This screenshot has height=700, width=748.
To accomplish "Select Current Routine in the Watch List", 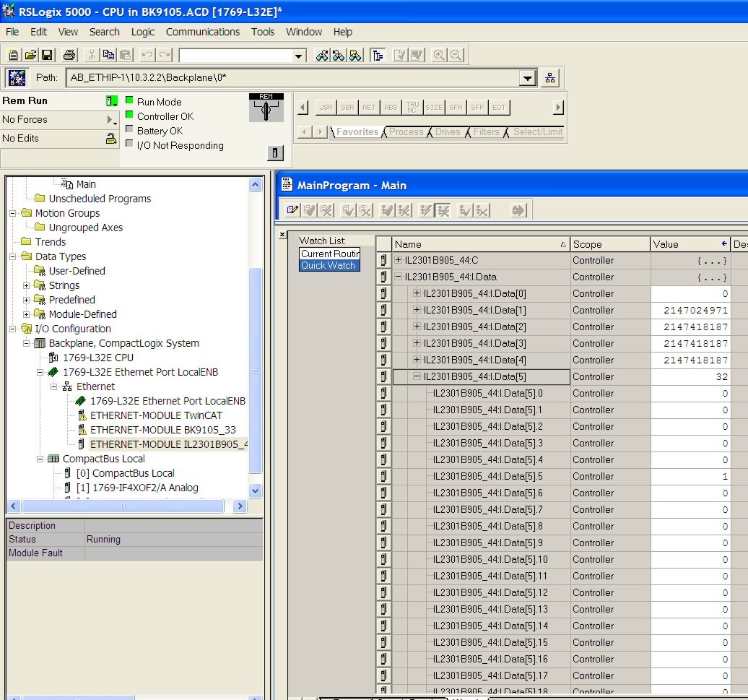I will (x=330, y=254).
